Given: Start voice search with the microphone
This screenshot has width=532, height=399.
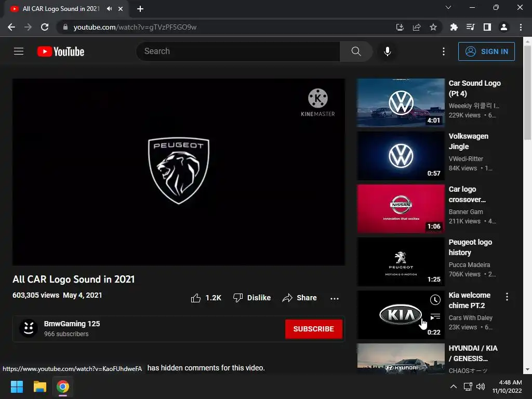Looking at the screenshot, I should [387, 51].
